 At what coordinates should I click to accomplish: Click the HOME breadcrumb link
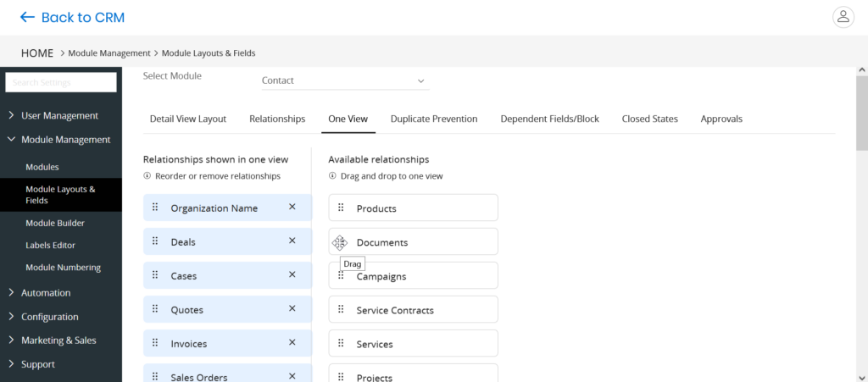(37, 53)
